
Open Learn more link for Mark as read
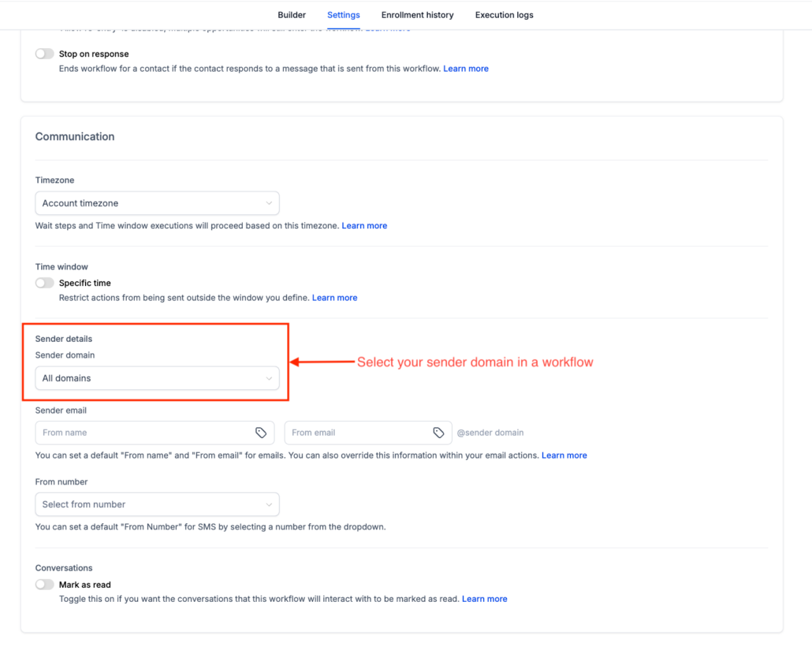coord(484,599)
